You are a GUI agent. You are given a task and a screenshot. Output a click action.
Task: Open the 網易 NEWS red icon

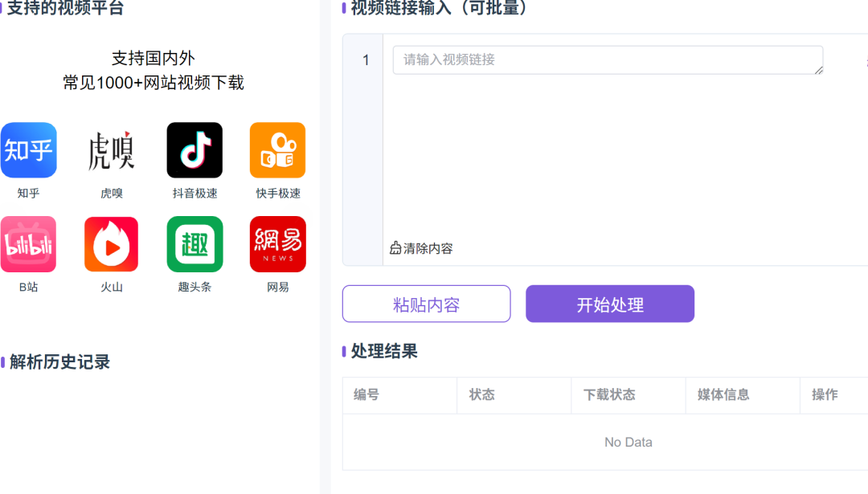coord(277,244)
